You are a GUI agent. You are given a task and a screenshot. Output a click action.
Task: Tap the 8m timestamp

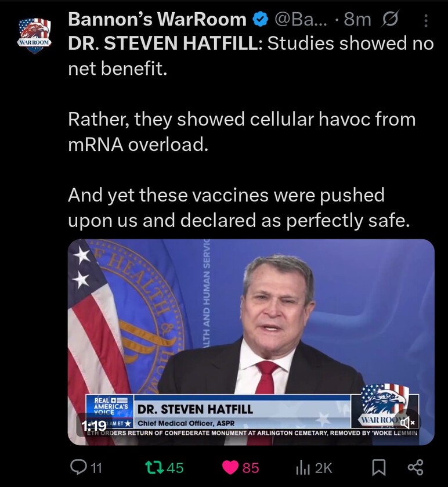357,20
